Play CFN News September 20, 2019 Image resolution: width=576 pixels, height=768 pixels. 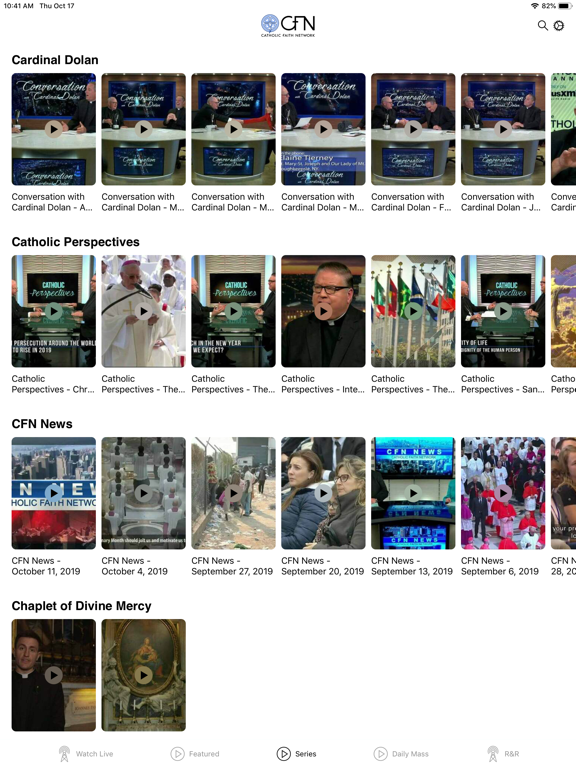323,493
